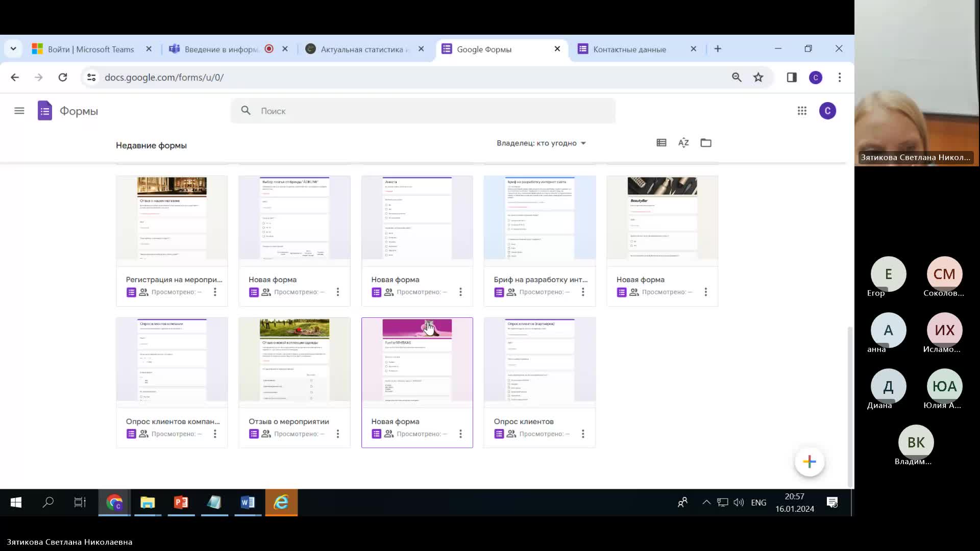
Task: Select participant Диана avatar
Action: 889,386
